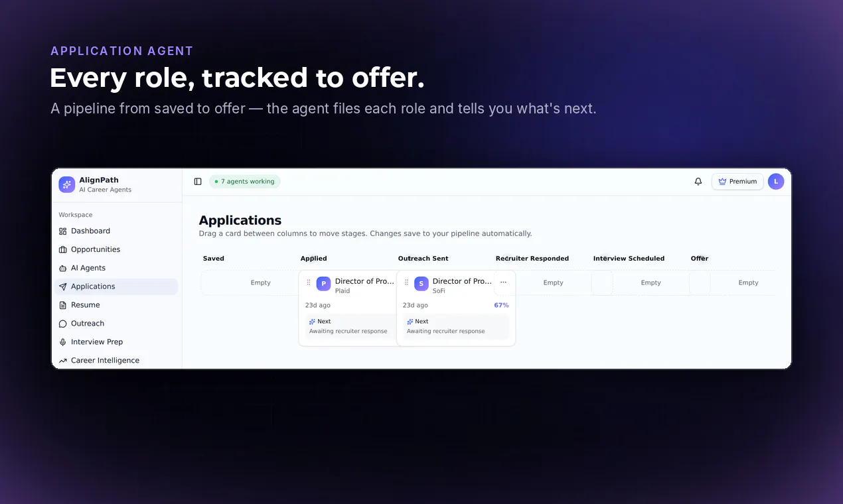Image resolution: width=843 pixels, height=504 pixels.
Task: Click the Opportunities briefcase icon
Action: 63,250
